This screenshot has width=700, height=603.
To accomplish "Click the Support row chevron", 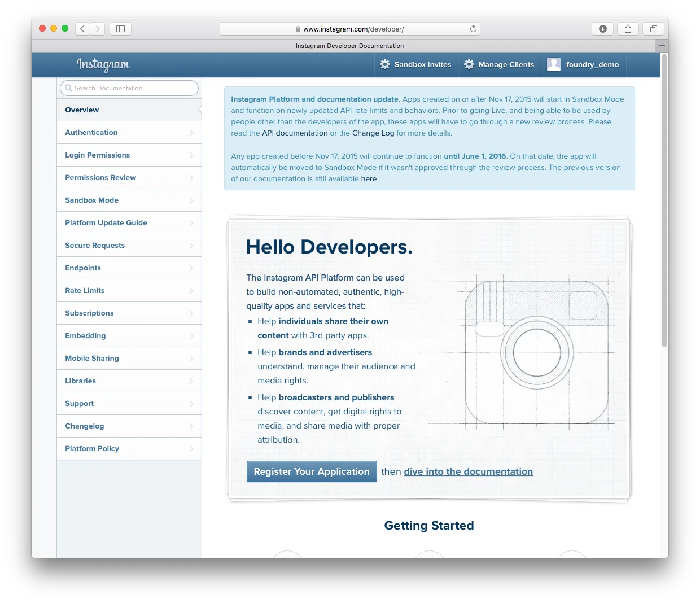I will coord(191,404).
